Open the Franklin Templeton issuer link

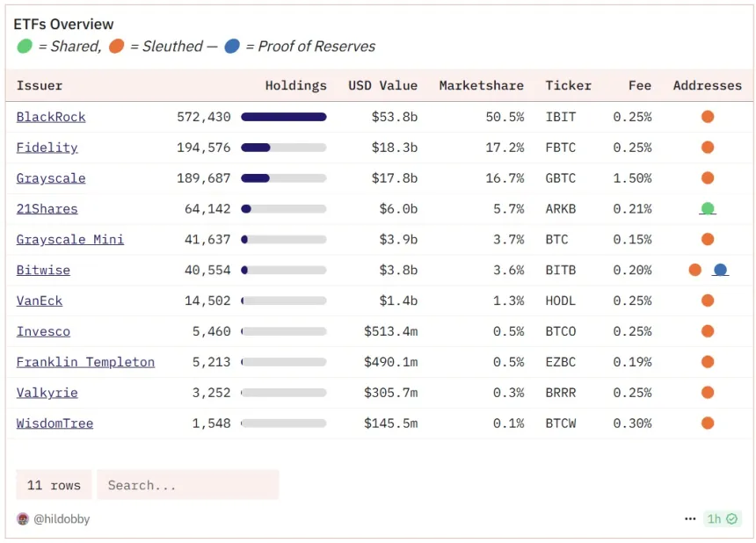coord(85,362)
